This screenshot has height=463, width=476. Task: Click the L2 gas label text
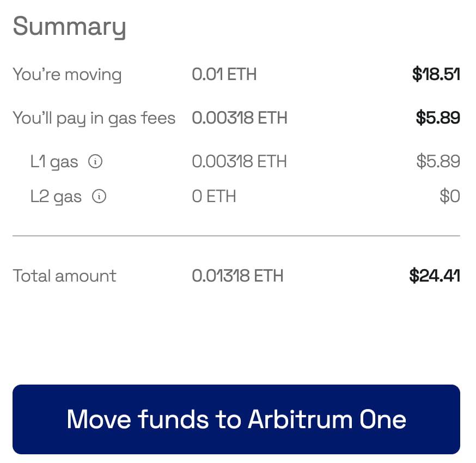pos(56,196)
